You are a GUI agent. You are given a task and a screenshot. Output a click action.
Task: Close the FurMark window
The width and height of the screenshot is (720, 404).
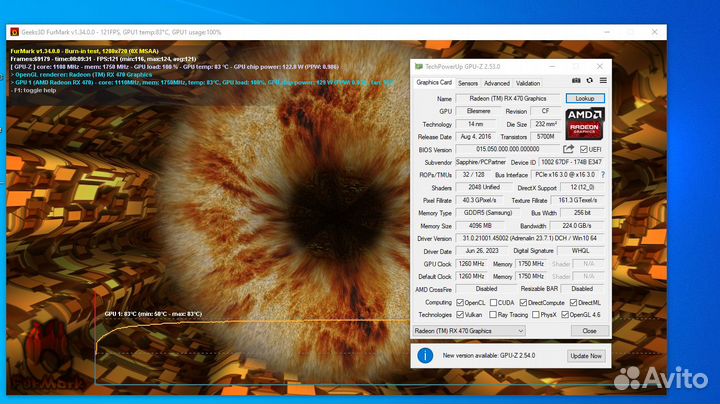point(654,32)
